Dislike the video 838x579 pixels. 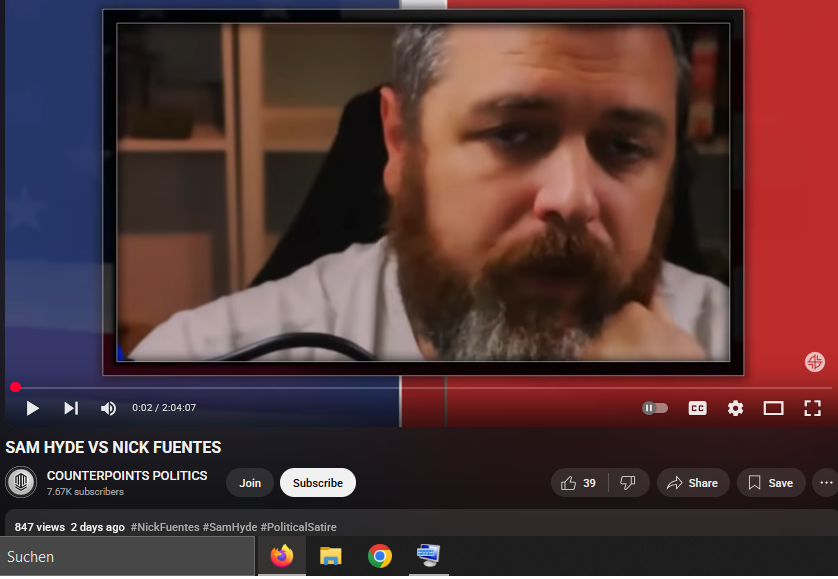[628, 483]
